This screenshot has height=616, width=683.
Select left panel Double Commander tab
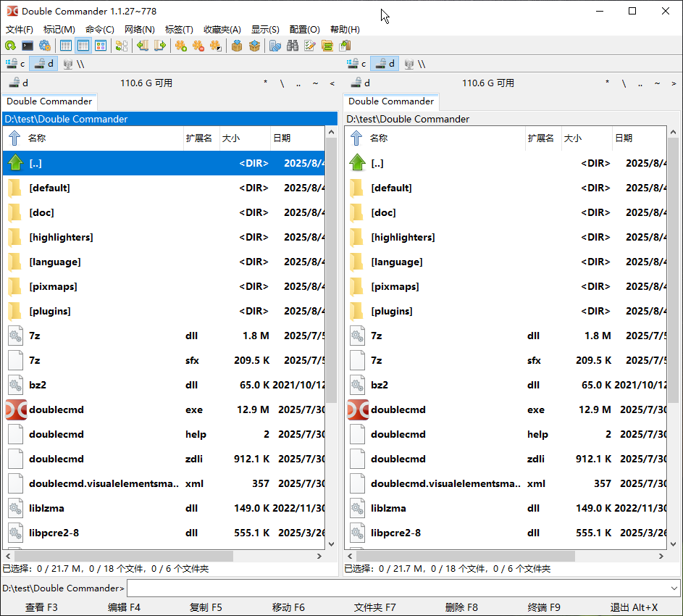click(x=49, y=101)
